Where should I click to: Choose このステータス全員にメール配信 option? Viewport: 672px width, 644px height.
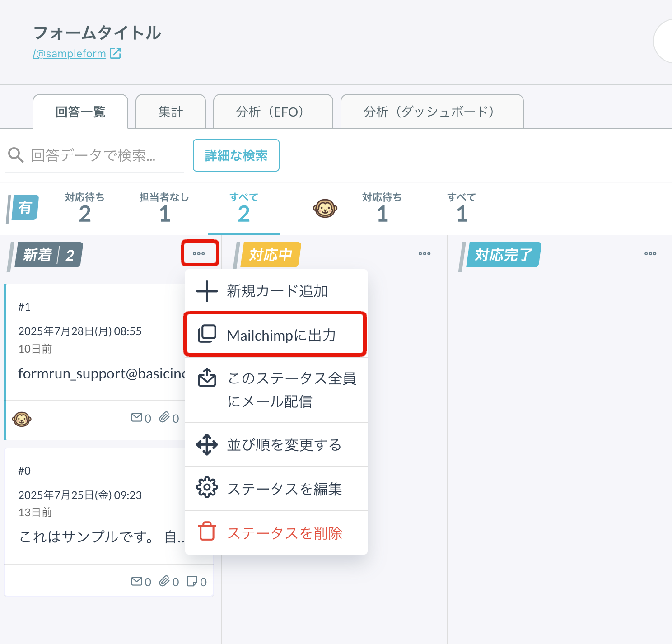tap(276, 390)
